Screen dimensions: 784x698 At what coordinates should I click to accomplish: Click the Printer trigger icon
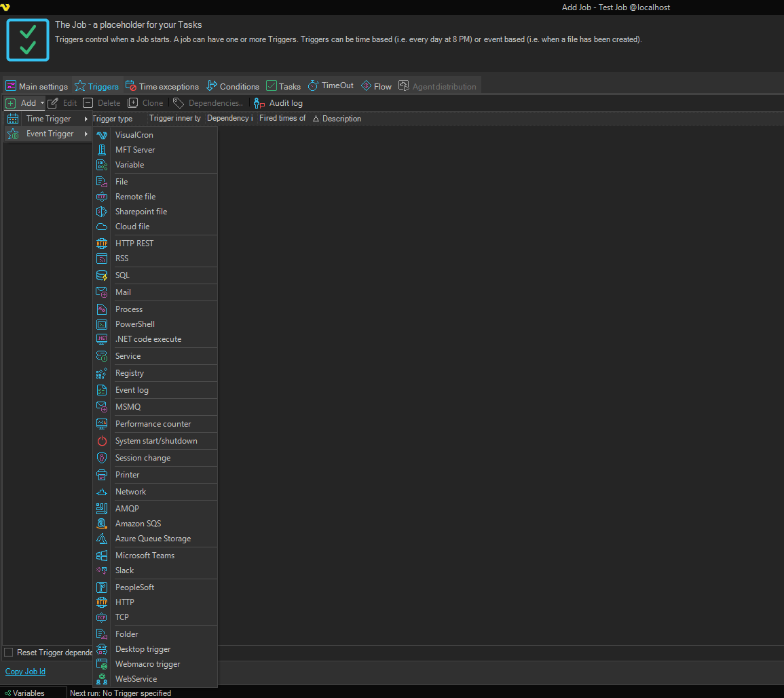102,475
